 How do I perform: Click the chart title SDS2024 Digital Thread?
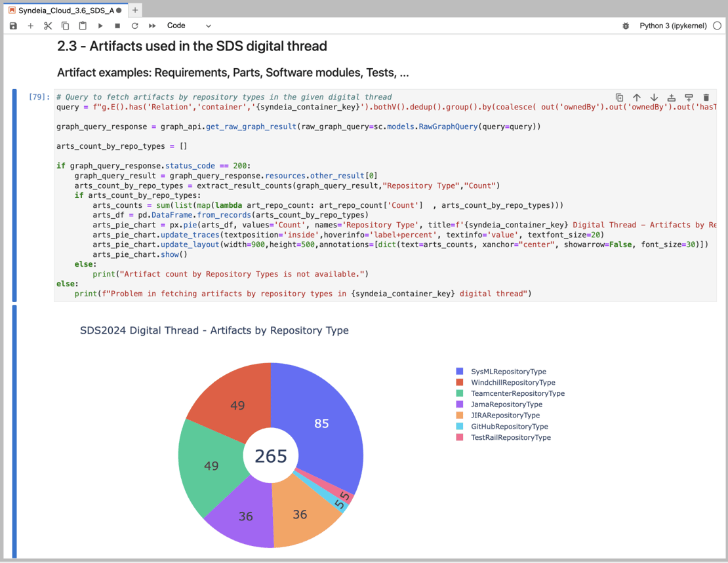(x=214, y=330)
